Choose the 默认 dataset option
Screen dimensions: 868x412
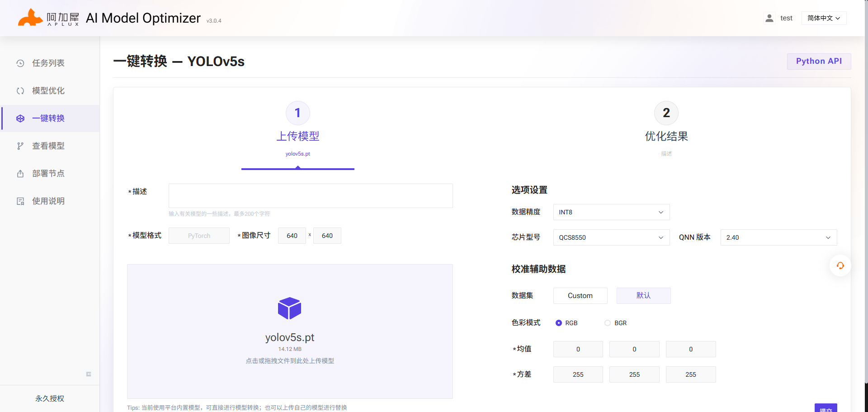(x=643, y=296)
